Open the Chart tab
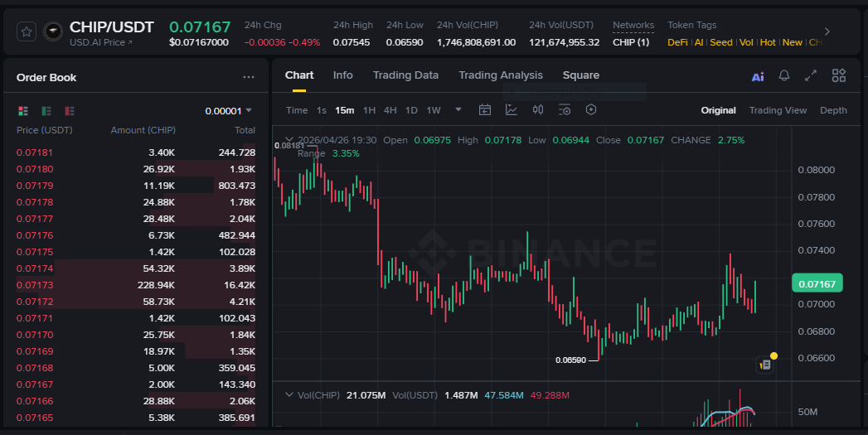This screenshot has width=868, height=435. tap(299, 75)
